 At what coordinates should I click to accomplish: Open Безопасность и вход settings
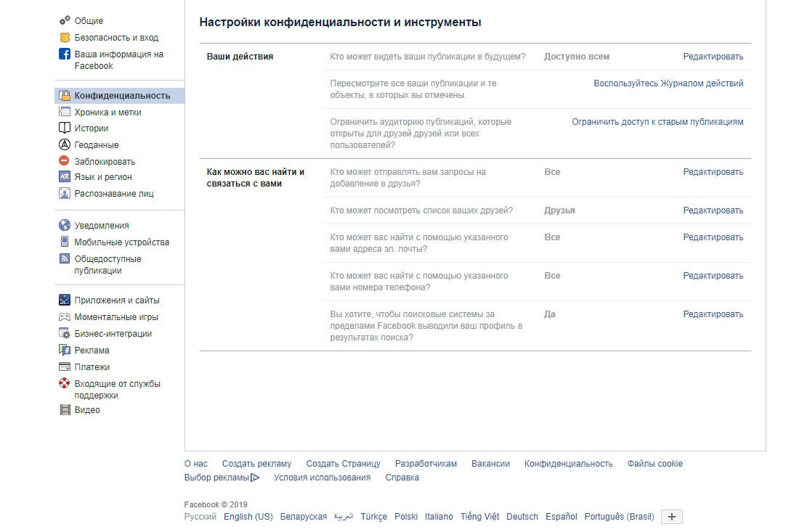click(x=116, y=38)
